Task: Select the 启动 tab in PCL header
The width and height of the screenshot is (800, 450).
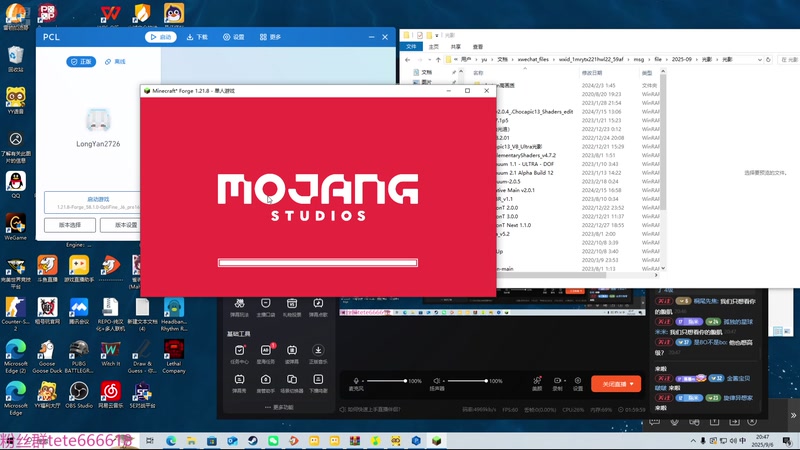Action: (161, 37)
